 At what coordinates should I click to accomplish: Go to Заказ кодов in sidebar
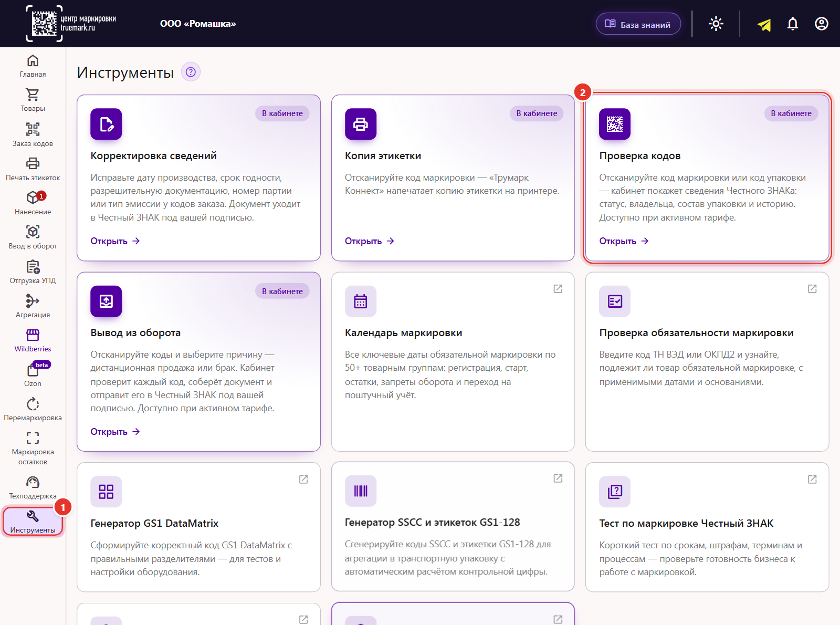click(x=33, y=134)
